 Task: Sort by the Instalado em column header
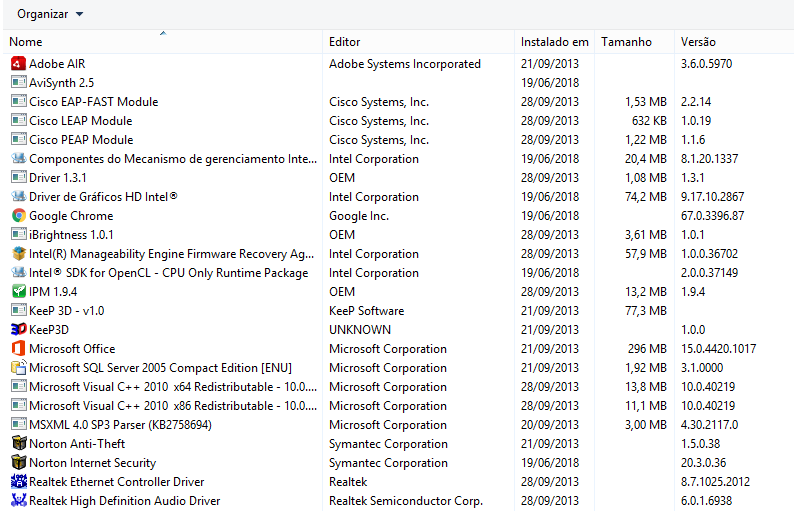(x=555, y=42)
